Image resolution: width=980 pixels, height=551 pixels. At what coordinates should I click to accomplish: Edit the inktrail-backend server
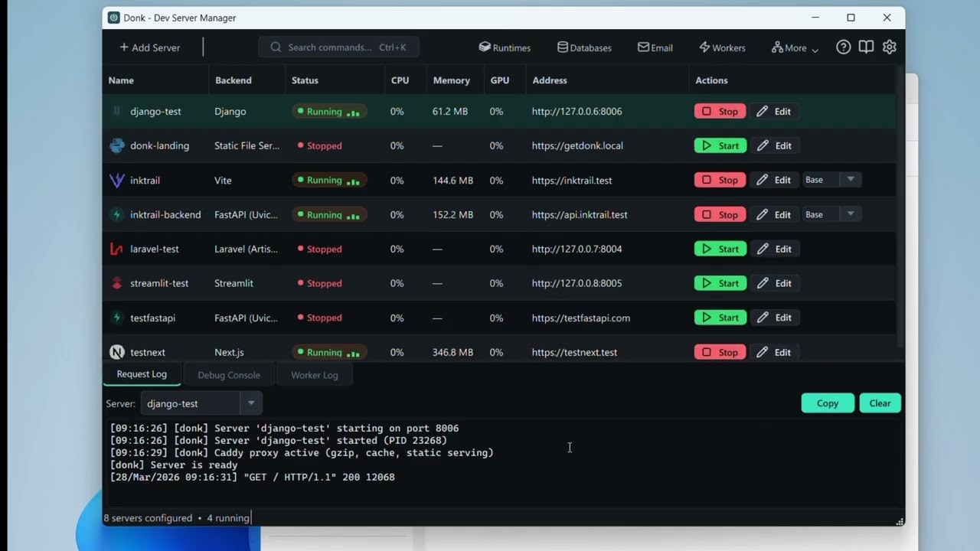point(774,214)
